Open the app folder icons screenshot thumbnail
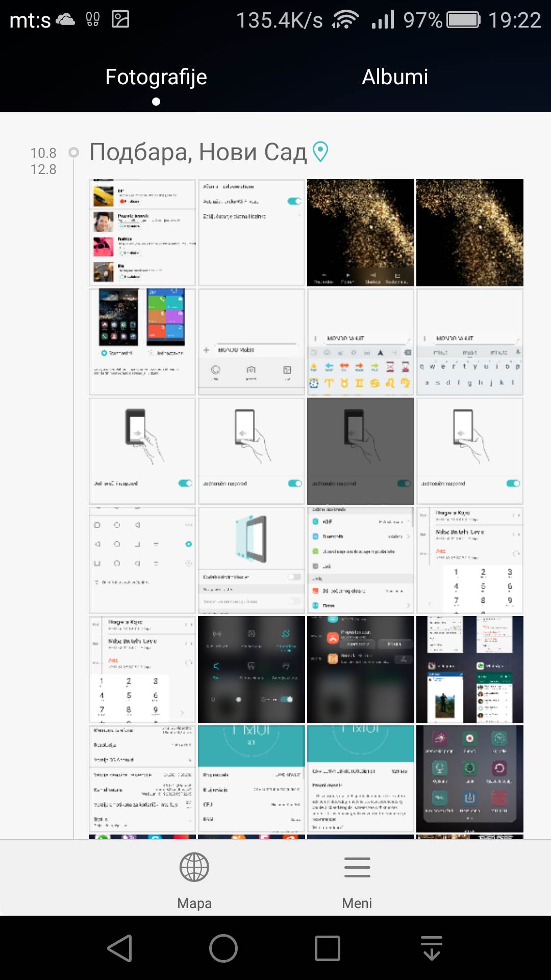551x980 pixels. coord(470,779)
